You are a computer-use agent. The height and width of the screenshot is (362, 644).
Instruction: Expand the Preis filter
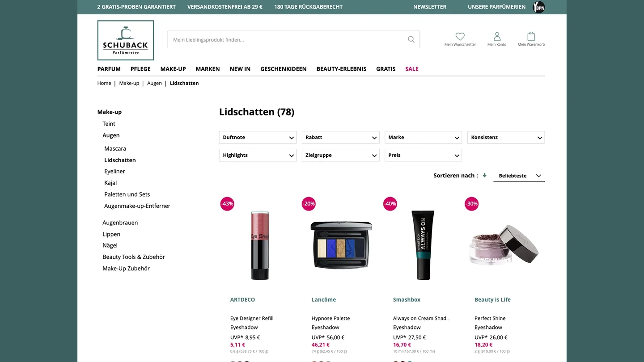tap(423, 155)
